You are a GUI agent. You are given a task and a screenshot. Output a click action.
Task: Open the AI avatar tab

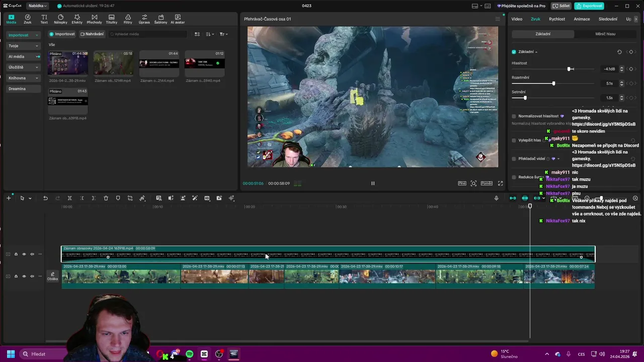pyautogui.click(x=178, y=19)
